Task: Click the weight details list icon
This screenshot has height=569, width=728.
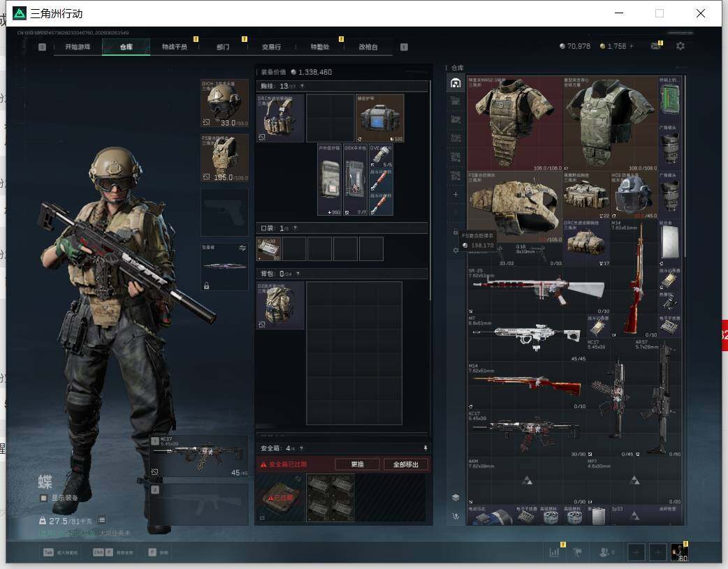Action: 101,520
